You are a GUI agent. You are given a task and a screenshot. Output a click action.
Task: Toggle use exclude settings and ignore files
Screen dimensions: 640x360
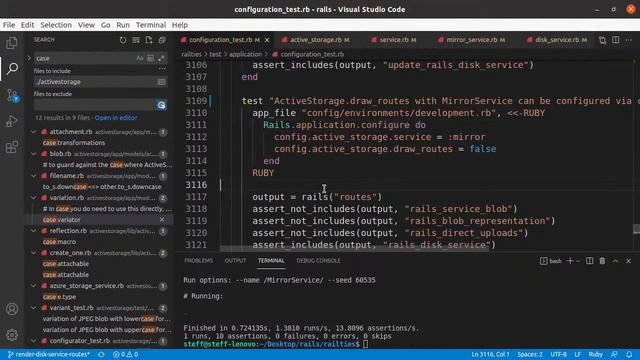(162, 105)
